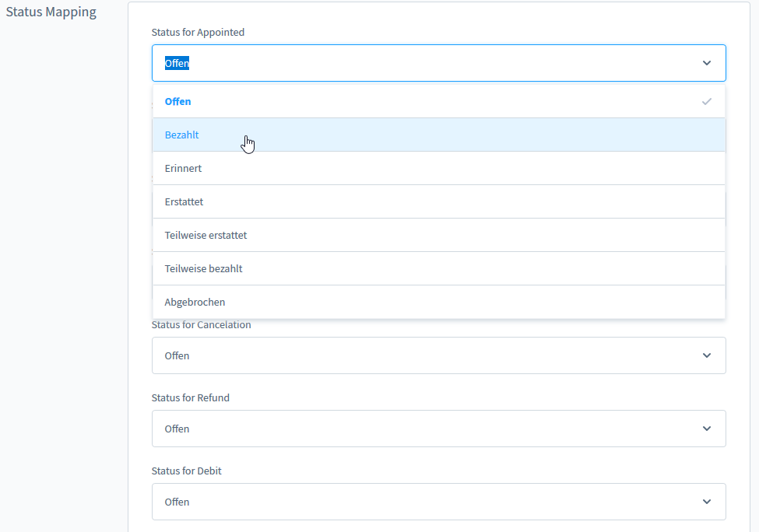Click the chevron icon in Status for Debit
Image resolution: width=759 pixels, height=532 pixels.
click(x=707, y=502)
